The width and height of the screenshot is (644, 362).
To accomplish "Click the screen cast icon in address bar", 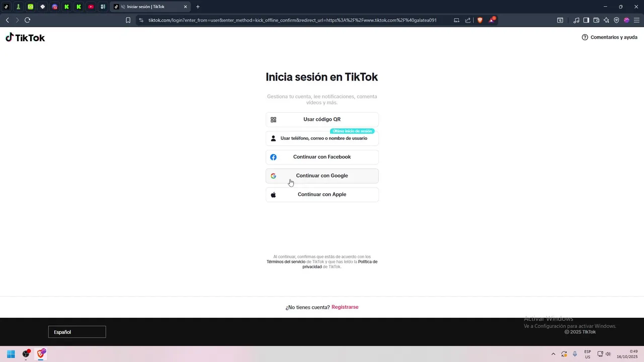I will pyautogui.click(x=456, y=20).
